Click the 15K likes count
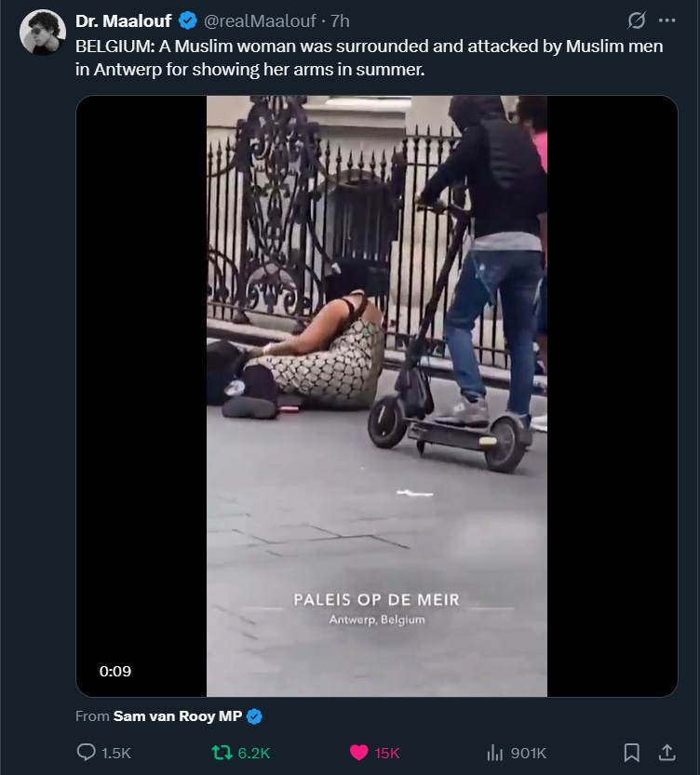 tap(387, 753)
